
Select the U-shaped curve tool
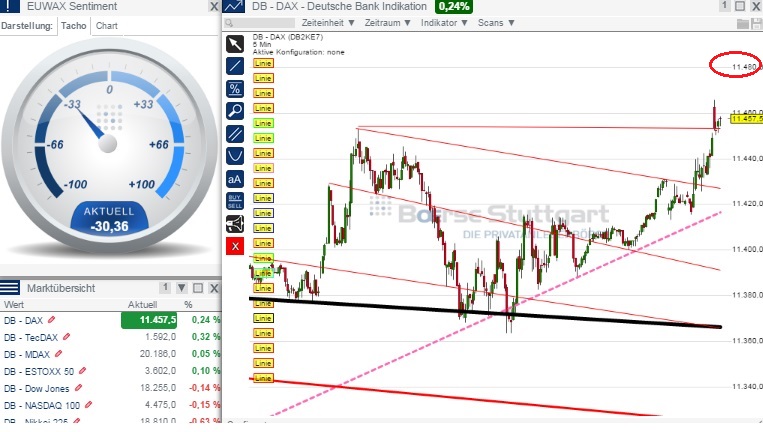pos(235,156)
